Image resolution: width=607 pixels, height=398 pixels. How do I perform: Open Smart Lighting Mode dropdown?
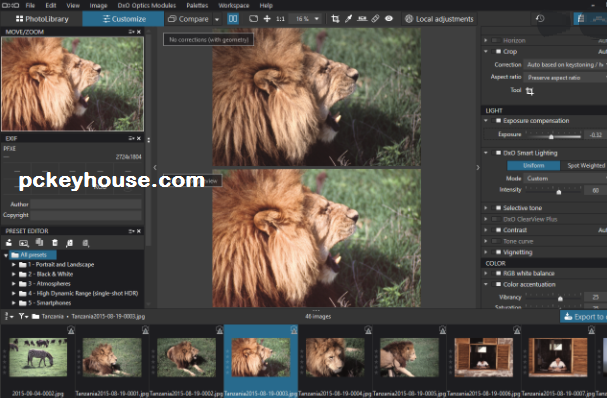pyautogui.click(x=565, y=178)
